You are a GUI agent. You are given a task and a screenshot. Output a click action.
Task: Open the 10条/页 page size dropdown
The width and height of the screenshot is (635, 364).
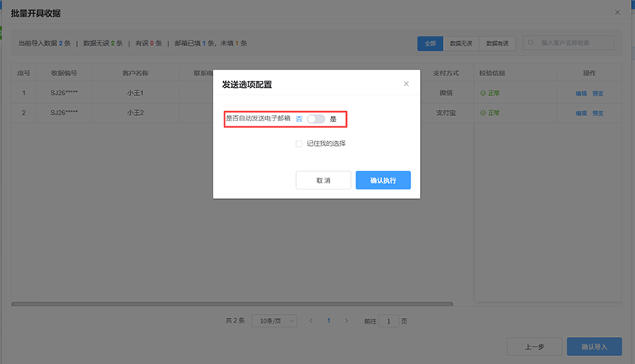pos(274,321)
